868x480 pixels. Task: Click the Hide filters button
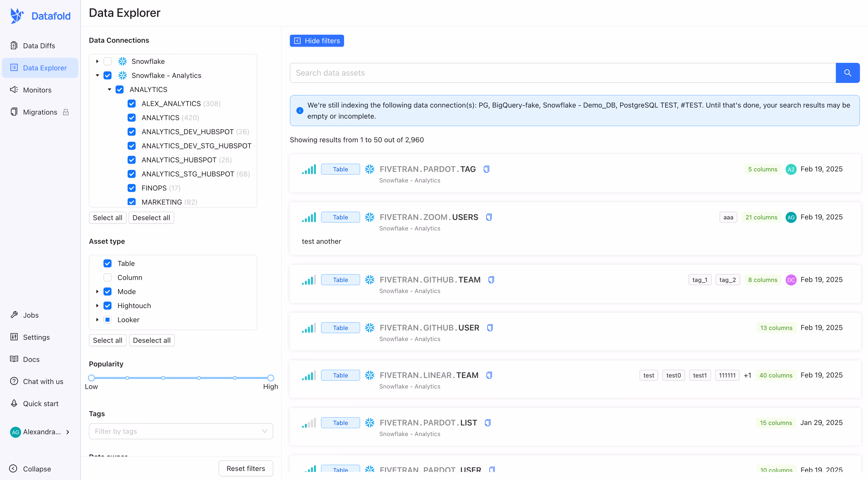[x=317, y=41]
